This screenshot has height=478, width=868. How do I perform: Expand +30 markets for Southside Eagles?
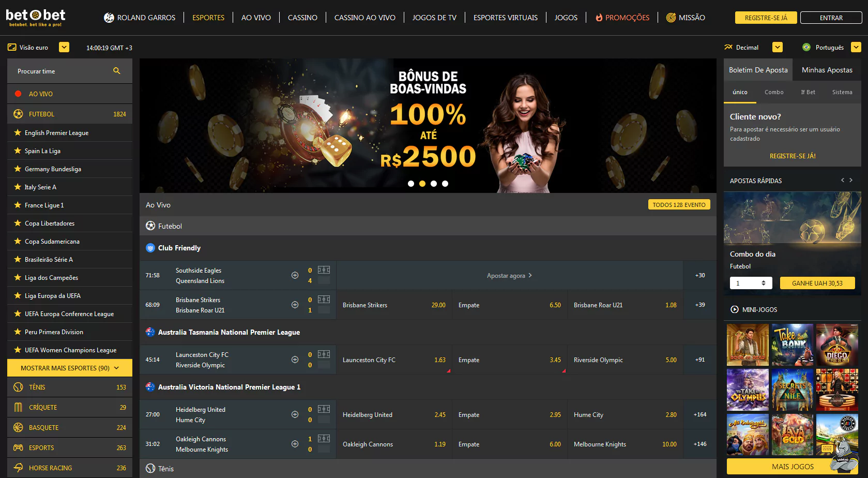point(700,275)
